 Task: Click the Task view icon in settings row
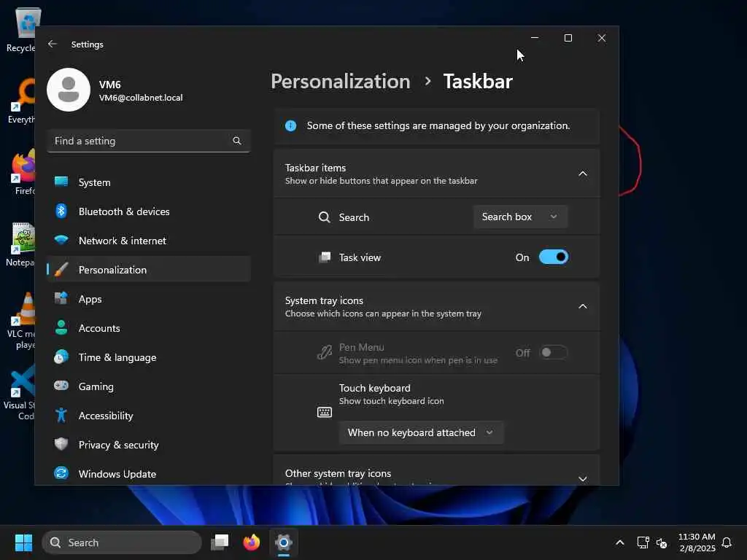[x=325, y=257]
